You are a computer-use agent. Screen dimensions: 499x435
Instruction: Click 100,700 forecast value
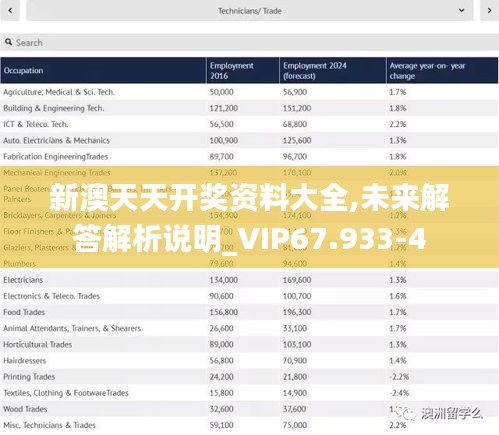[297, 296]
